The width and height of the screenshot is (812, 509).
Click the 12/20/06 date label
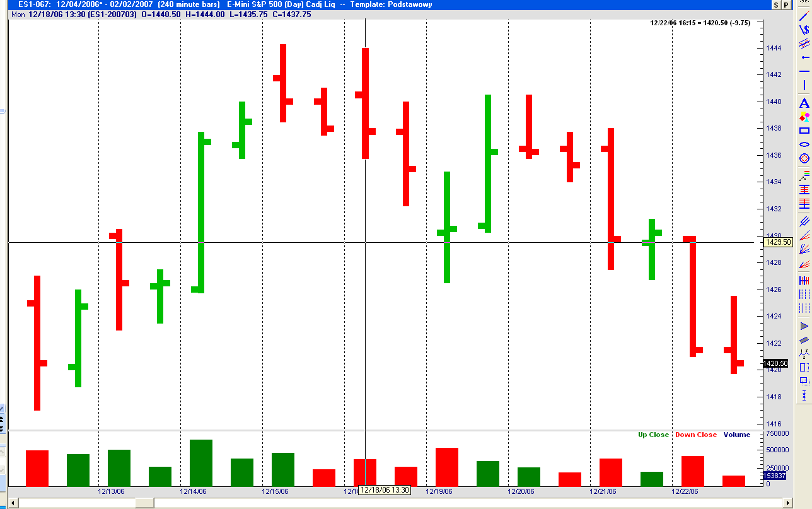point(521,491)
